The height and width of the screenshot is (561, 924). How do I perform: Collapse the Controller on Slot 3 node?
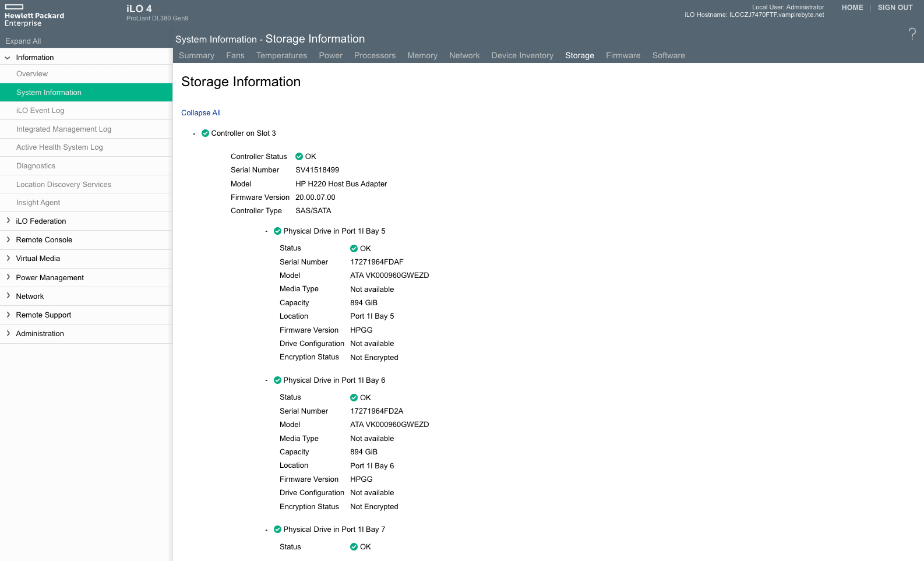[x=194, y=134]
